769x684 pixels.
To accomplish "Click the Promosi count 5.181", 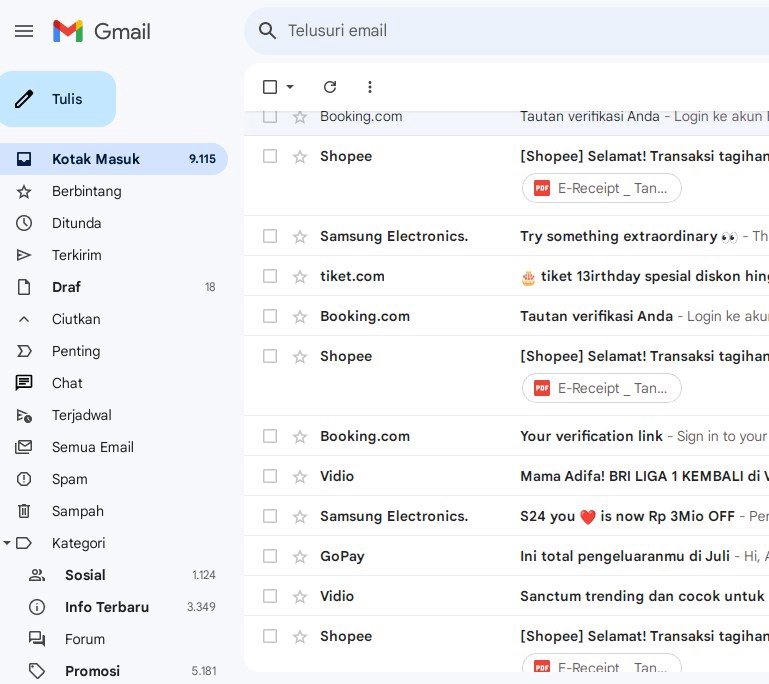I will tap(204, 671).
